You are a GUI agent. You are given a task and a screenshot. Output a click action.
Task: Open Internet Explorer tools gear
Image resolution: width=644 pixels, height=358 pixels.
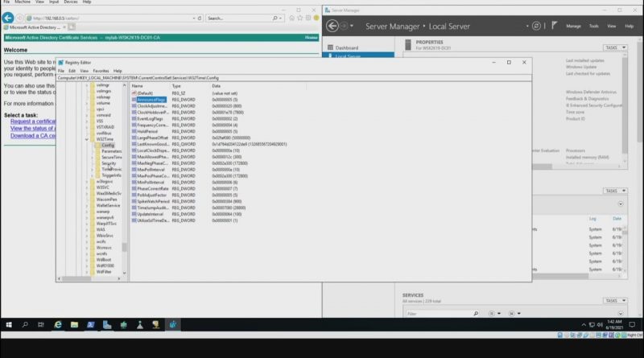tap(308, 18)
